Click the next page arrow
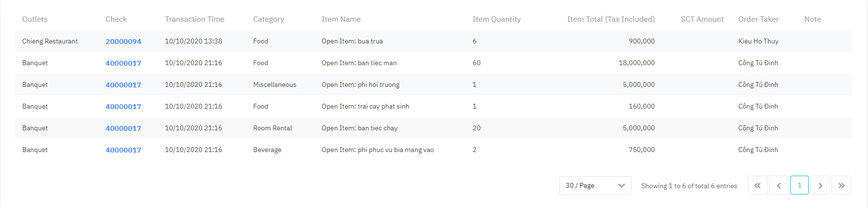This screenshot has height=208, width=868. (820, 185)
